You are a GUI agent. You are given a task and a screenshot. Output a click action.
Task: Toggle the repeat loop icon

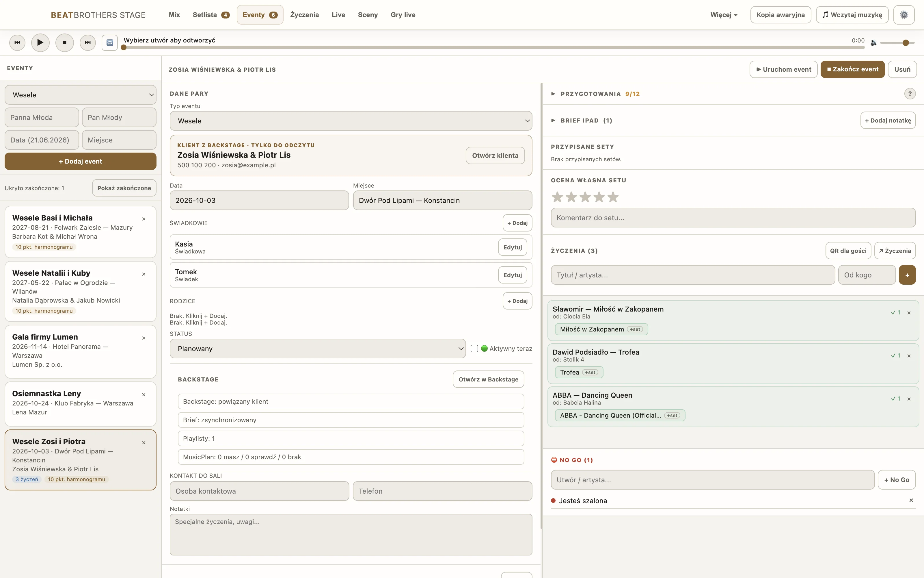(110, 42)
